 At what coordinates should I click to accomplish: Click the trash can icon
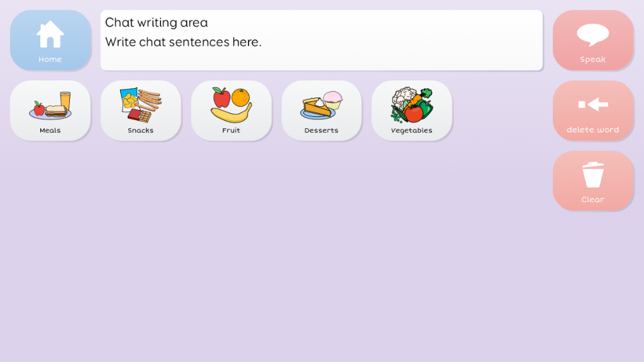(592, 175)
